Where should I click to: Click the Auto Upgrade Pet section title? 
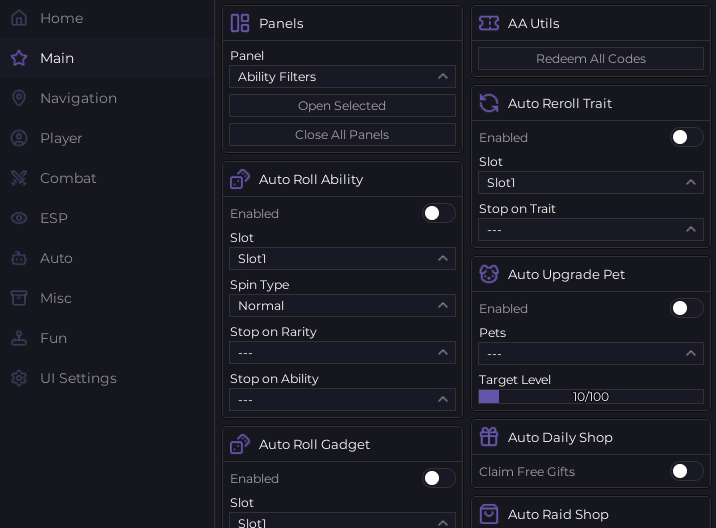point(566,275)
